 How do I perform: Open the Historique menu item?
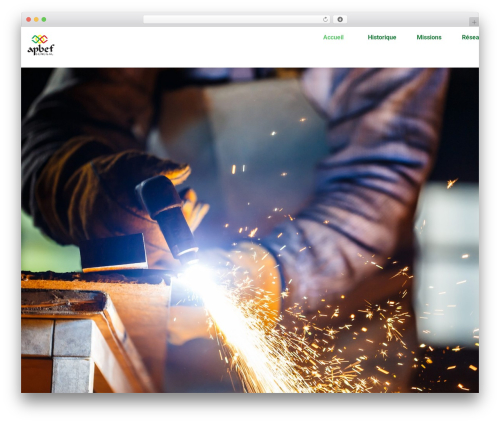[382, 37]
